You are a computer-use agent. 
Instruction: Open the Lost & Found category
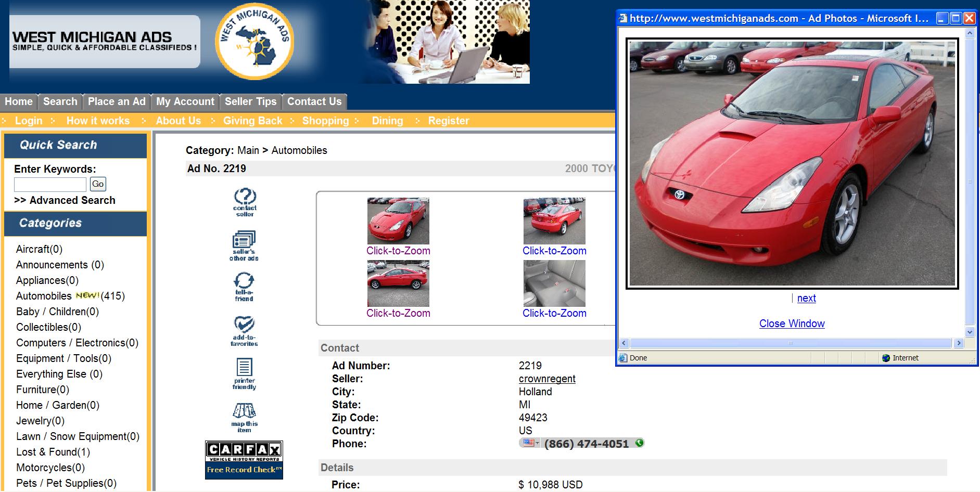pyautogui.click(x=53, y=452)
